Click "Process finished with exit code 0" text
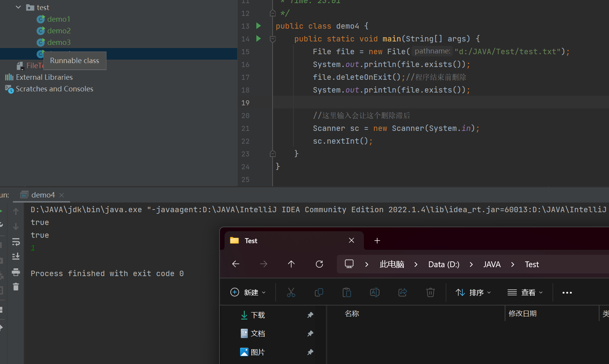This screenshot has width=609, height=364. click(x=107, y=273)
